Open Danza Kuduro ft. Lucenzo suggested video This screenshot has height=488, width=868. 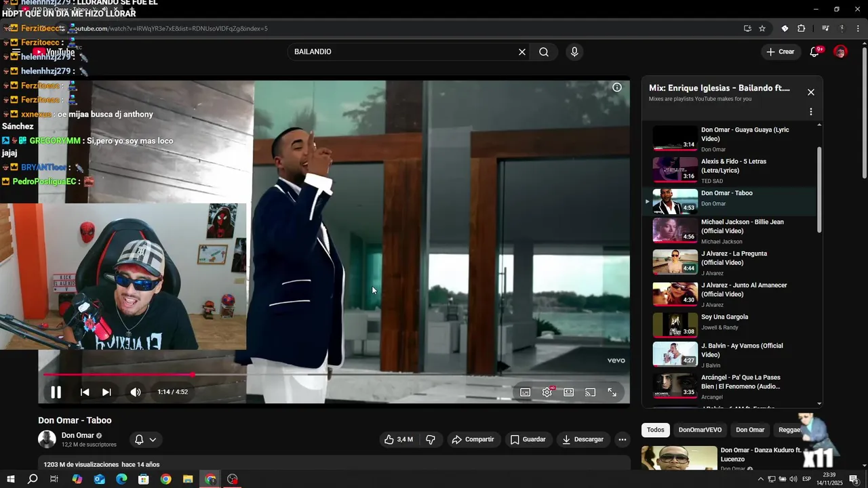coord(761,454)
